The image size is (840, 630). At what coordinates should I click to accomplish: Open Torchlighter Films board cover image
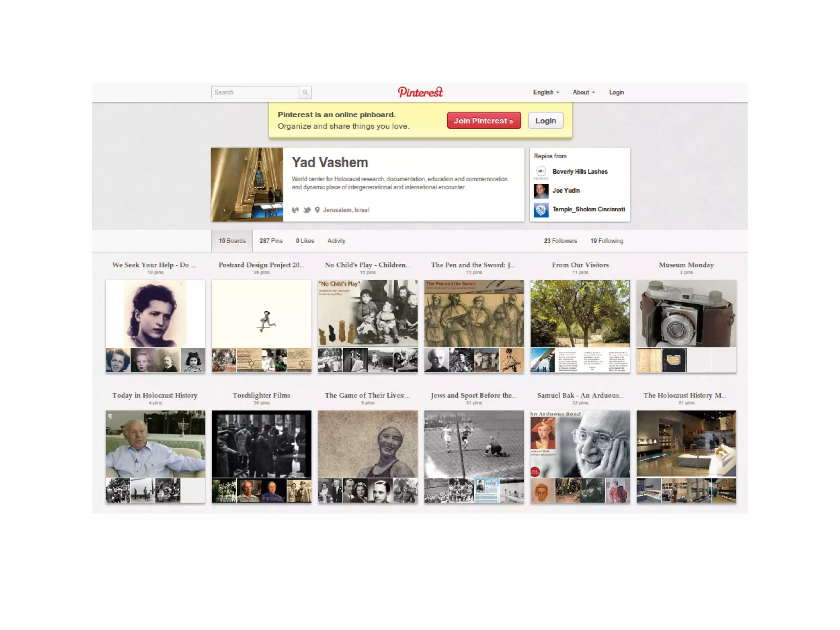click(x=262, y=444)
